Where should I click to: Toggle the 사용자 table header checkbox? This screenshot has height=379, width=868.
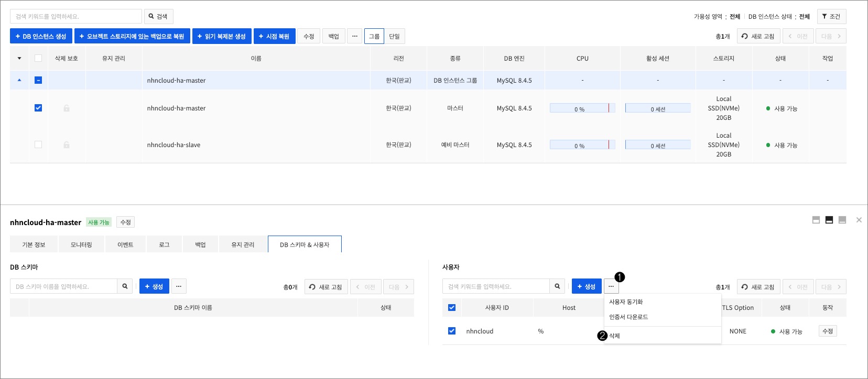tap(452, 307)
